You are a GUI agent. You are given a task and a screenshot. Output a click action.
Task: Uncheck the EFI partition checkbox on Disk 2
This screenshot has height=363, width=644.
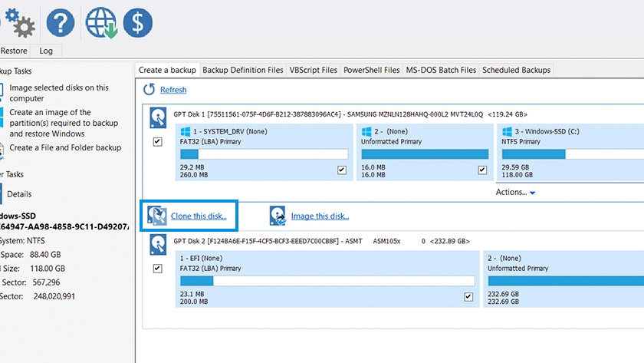(468, 297)
